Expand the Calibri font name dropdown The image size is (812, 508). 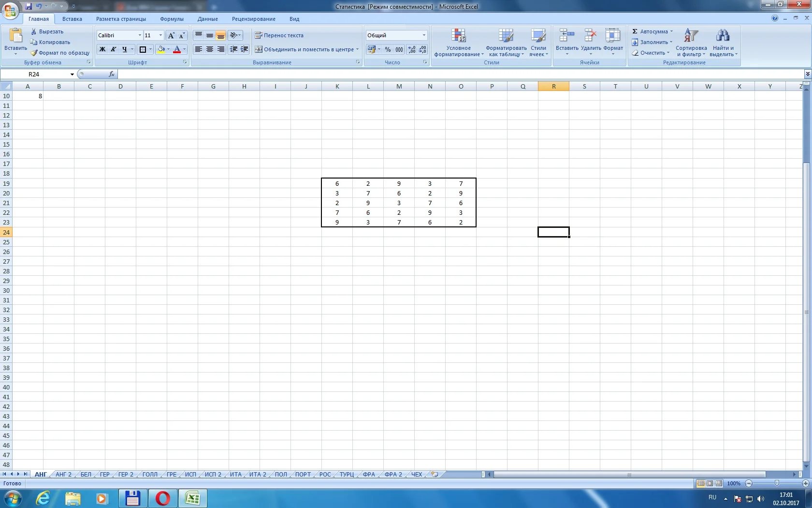click(140, 35)
